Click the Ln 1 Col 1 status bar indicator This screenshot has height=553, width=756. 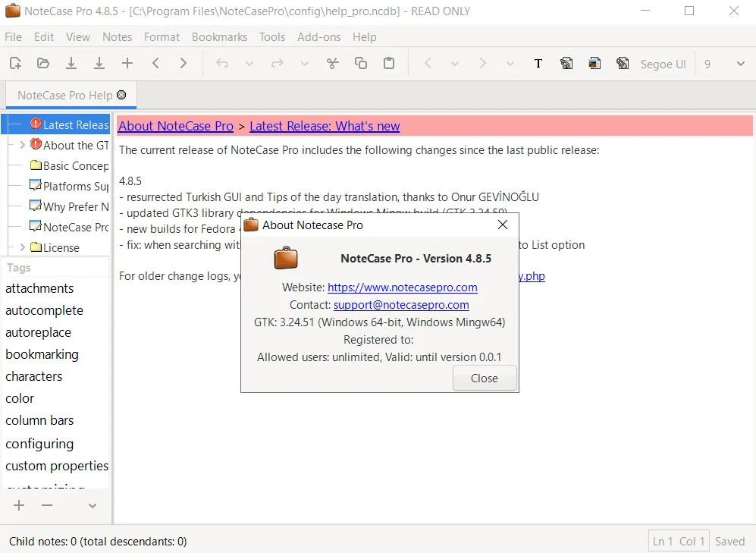679,542
